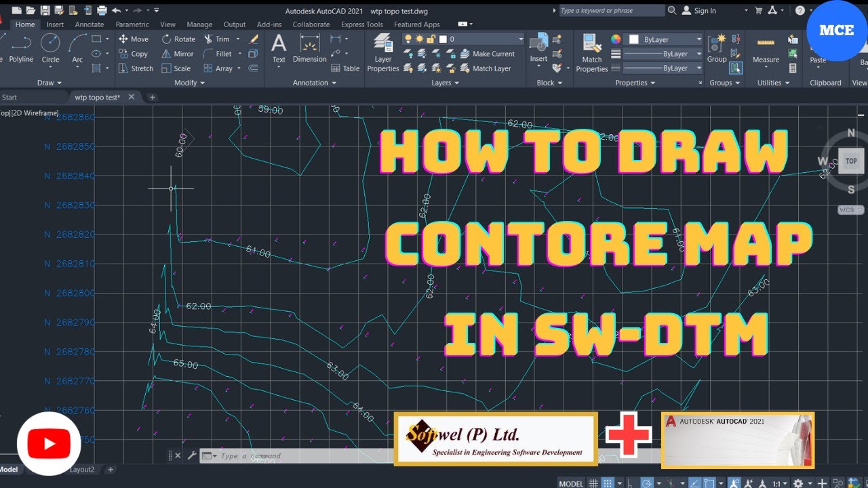Open Layer Properties manager
Image resolution: width=868 pixels, height=488 pixels.
[x=383, y=53]
